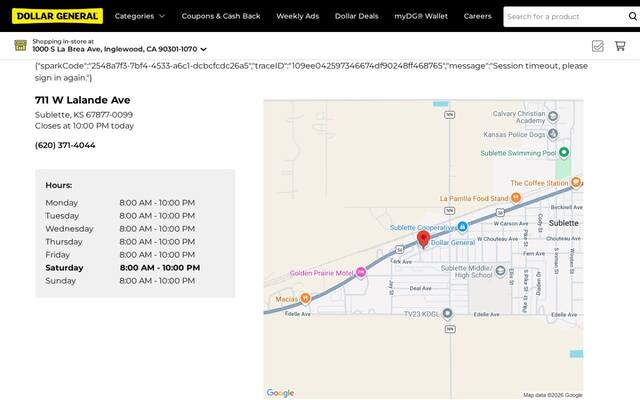Click The Coffee Station marker icon

coord(576,182)
